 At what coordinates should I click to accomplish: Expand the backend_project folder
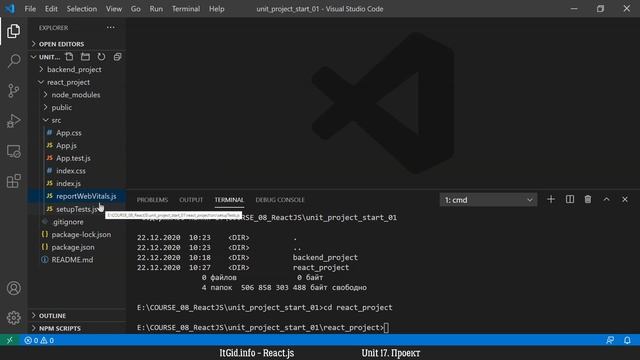pos(77,69)
